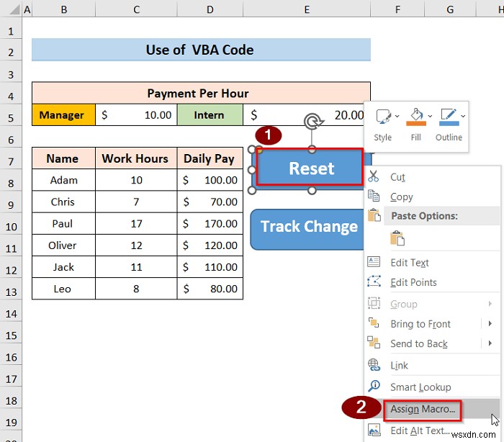Screen dimensions: 504x442
Task: Click the paste clipboard option icon
Action: [397, 238]
